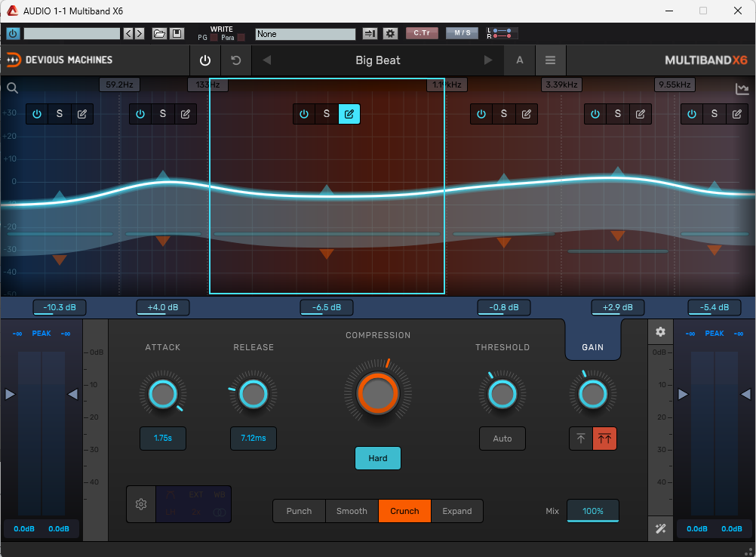Enable the WRITE Para checkbox
Viewport: 756px width, 557px height.
(241, 38)
